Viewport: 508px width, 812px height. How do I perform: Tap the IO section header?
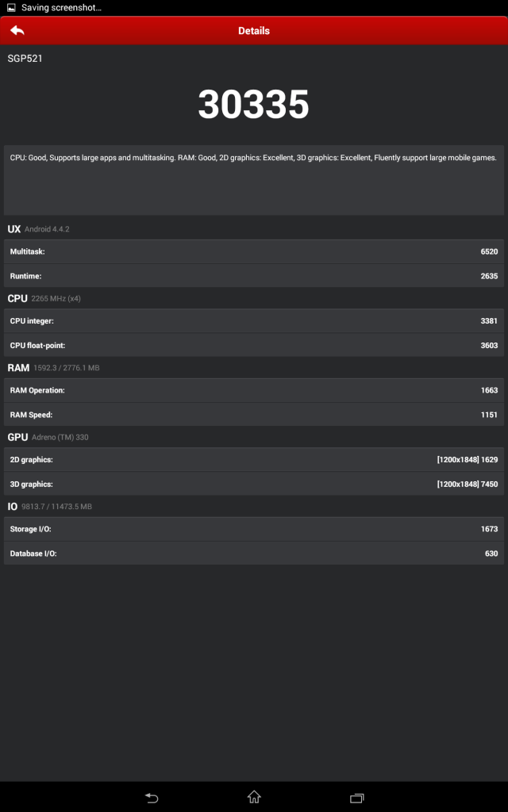pos(254,507)
